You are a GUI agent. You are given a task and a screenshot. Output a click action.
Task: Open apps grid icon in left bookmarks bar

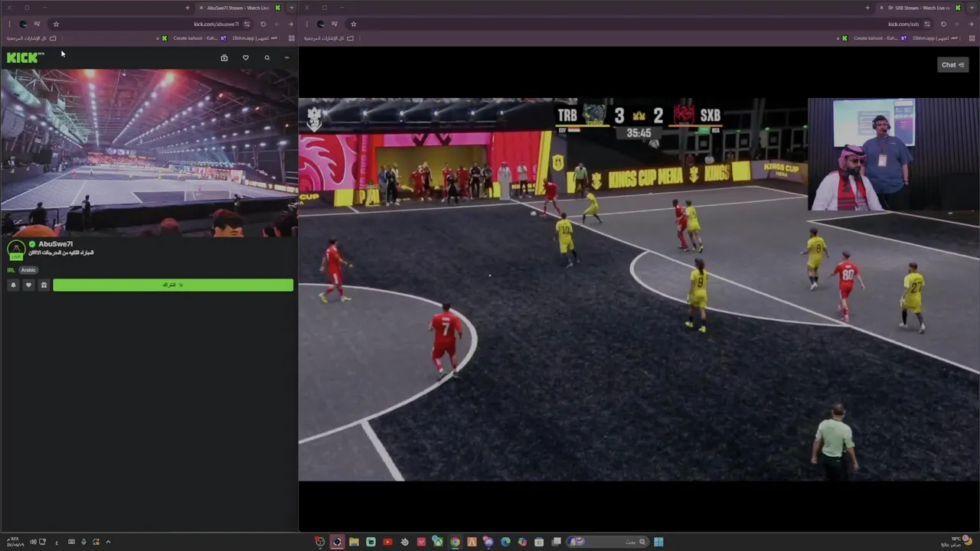click(291, 38)
